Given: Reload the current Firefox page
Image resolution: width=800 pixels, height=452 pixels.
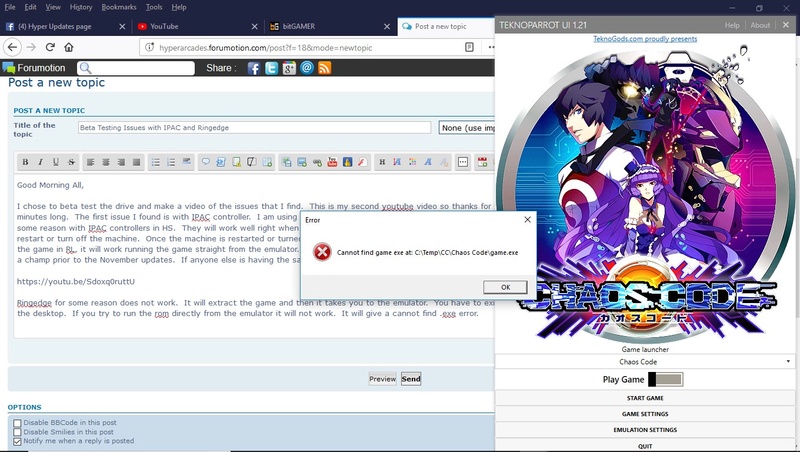Looking at the screenshot, I should click(50, 47).
